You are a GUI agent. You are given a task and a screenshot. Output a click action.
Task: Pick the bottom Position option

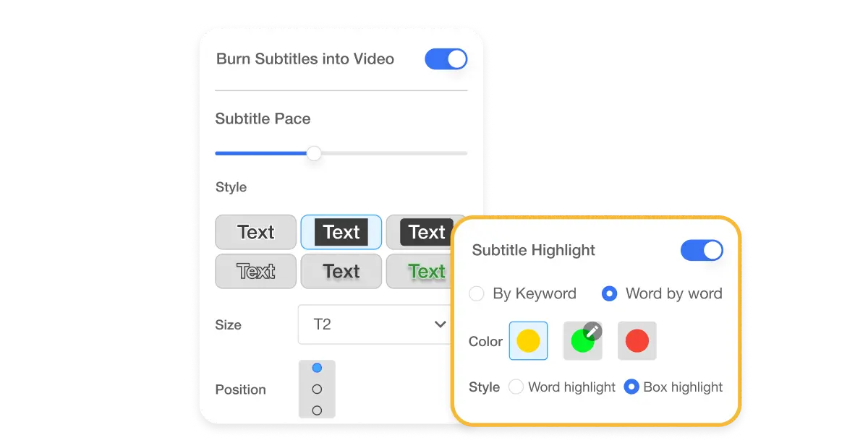[x=317, y=408]
